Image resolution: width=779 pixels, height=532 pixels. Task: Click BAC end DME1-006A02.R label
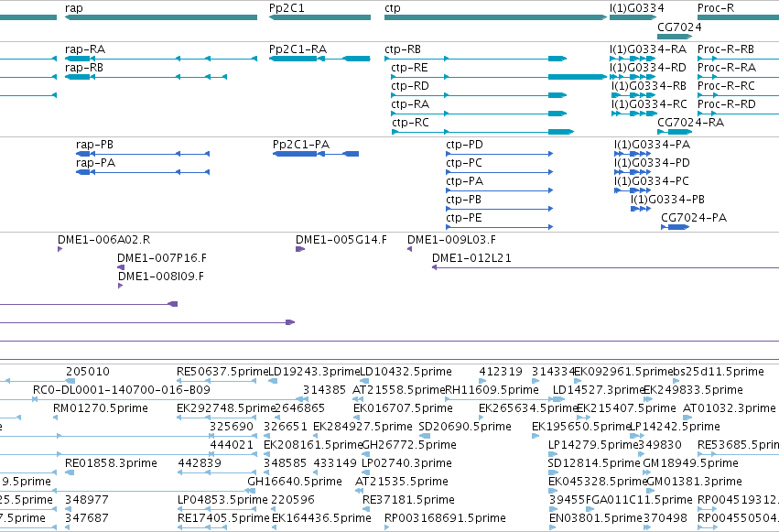tap(103, 240)
